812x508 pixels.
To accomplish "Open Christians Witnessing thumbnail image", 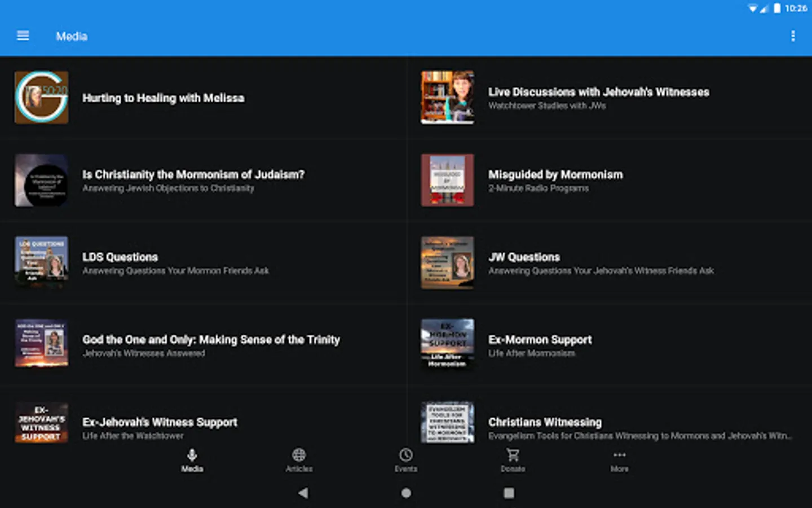I will click(x=448, y=423).
